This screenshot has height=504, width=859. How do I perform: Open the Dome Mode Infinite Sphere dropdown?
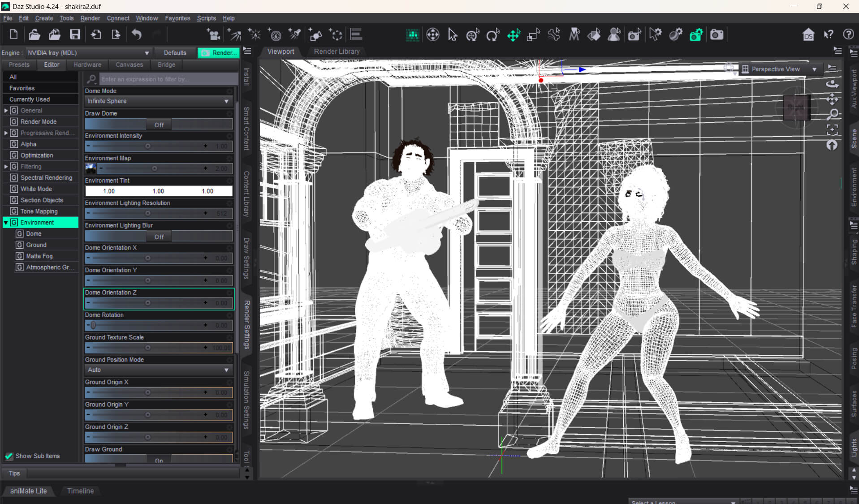click(159, 101)
